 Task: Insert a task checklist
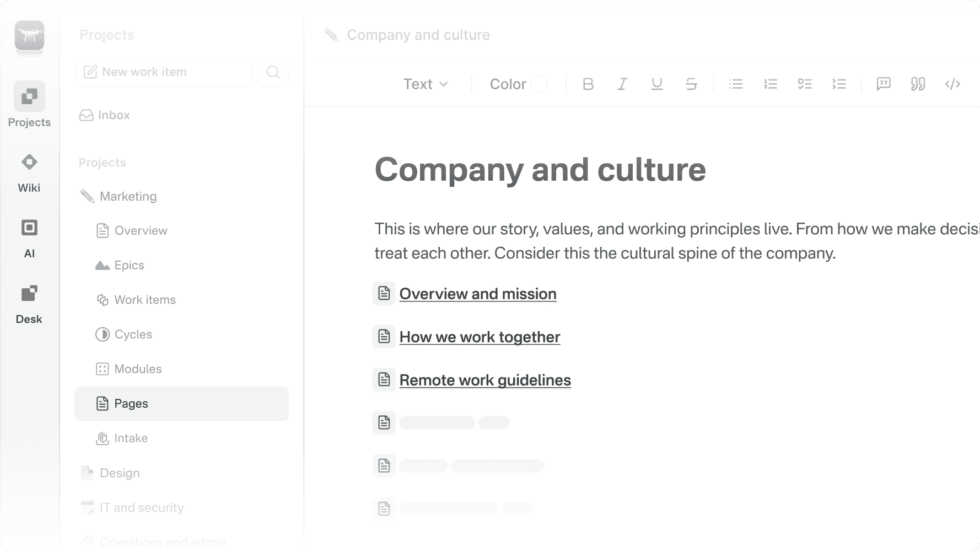pos(805,84)
